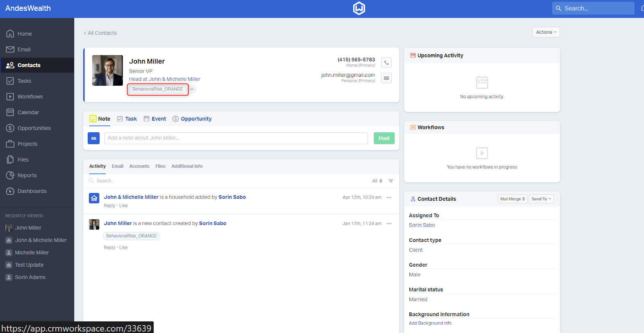Click the BehavioralRisk_ORANGE tag in activity feed
Viewport: 644px width, 333px height.
pos(131,236)
